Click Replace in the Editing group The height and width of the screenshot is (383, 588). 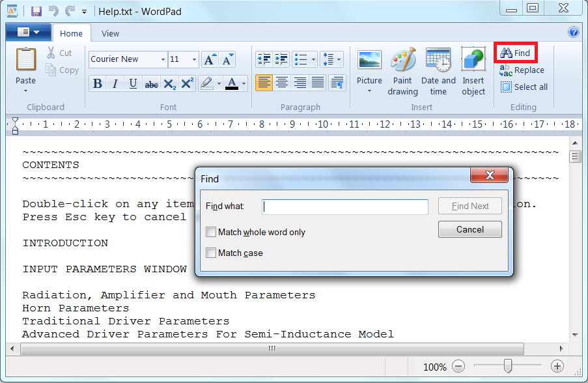522,70
